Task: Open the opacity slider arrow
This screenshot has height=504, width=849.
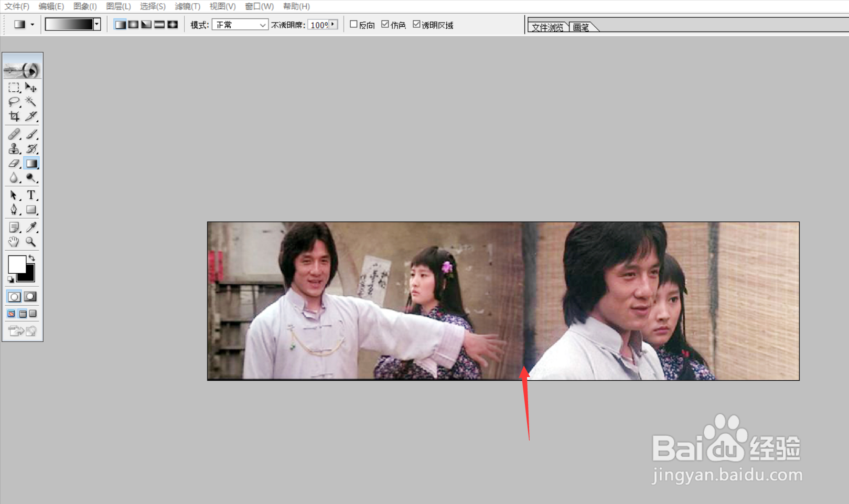Action: [x=333, y=25]
